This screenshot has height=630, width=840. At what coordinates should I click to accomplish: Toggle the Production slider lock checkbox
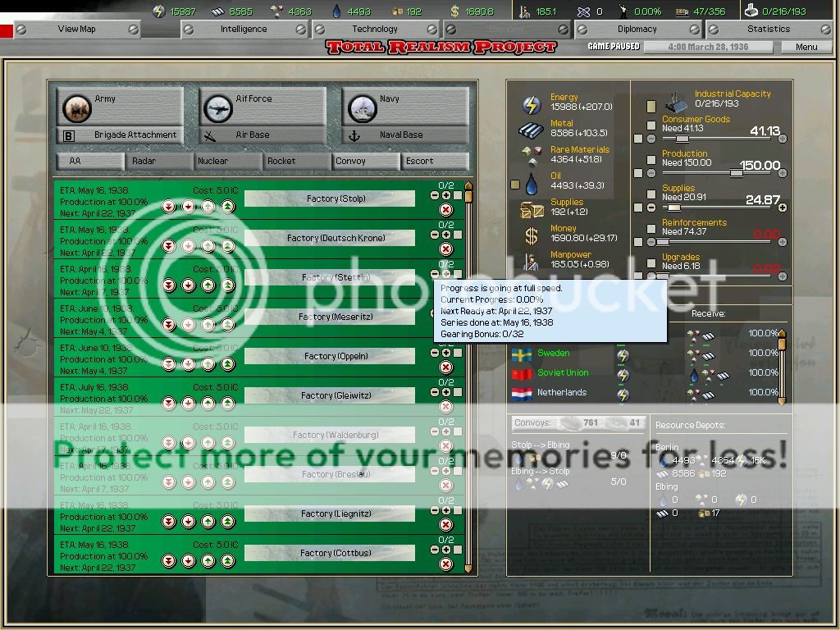(x=651, y=160)
